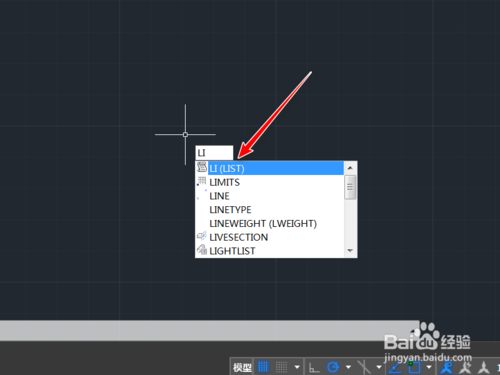Viewport: 500px width, 375px height.
Task: Toggle ortho mode right-angle icon
Action: coord(314,368)
